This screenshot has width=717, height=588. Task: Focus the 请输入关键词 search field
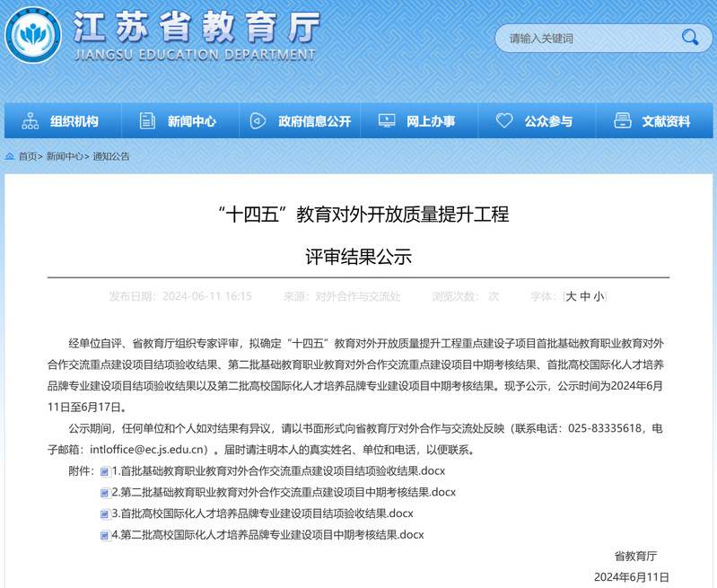coord(588,38)
